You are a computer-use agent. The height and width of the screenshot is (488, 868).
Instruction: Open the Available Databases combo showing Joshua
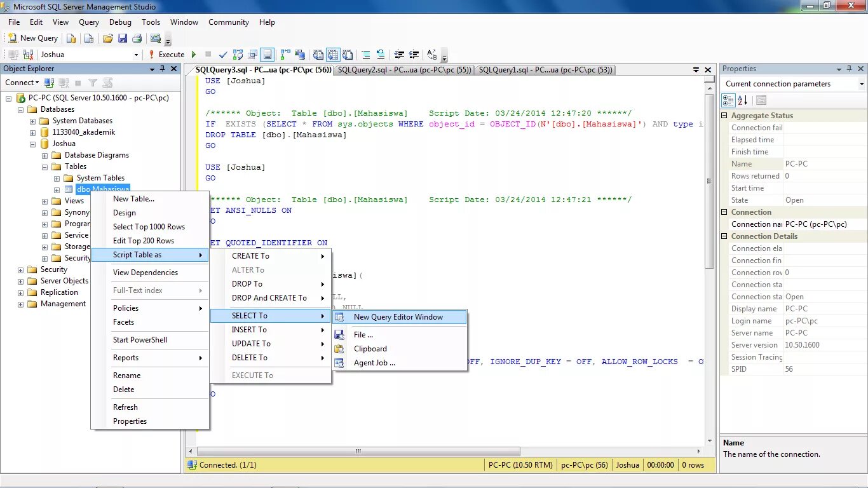coord(90,55)
